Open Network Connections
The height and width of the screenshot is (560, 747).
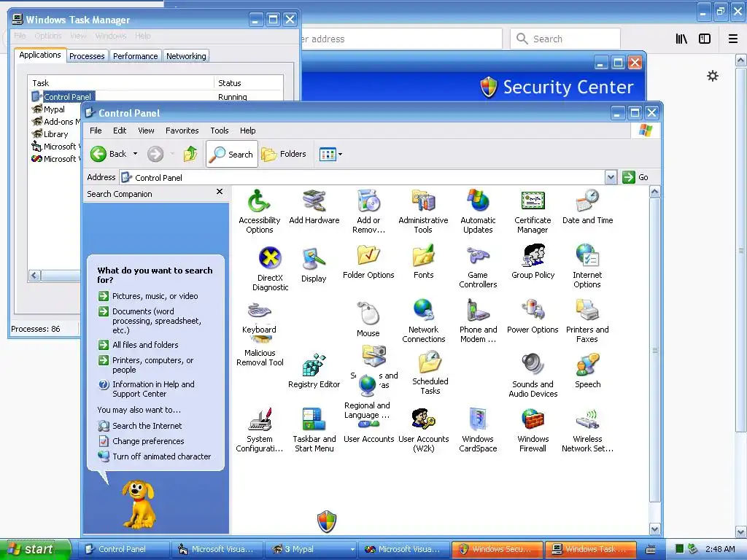(423, 321)
